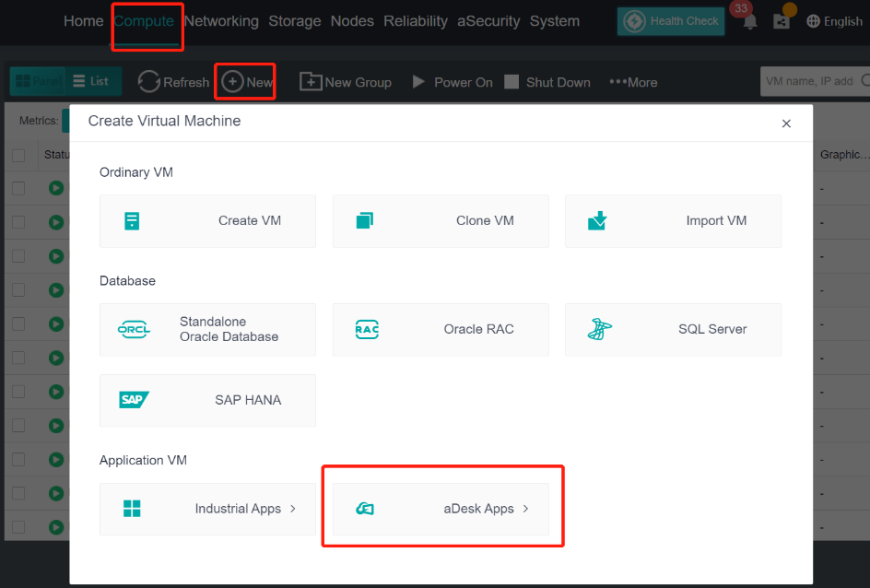
Task: Open the Networking menu
Action: [221, 21]
